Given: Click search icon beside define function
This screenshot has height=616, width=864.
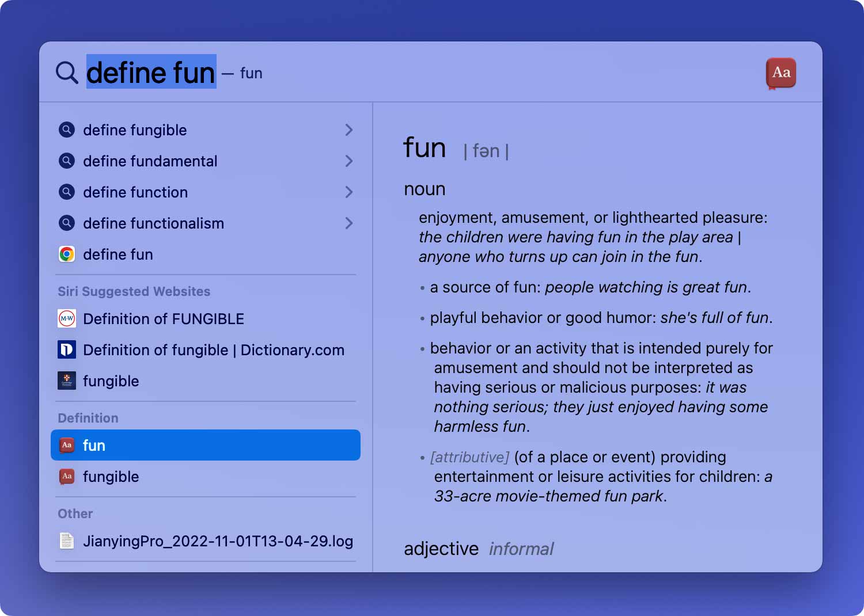Looking at the screenshot, I should [x=67, y=192].
